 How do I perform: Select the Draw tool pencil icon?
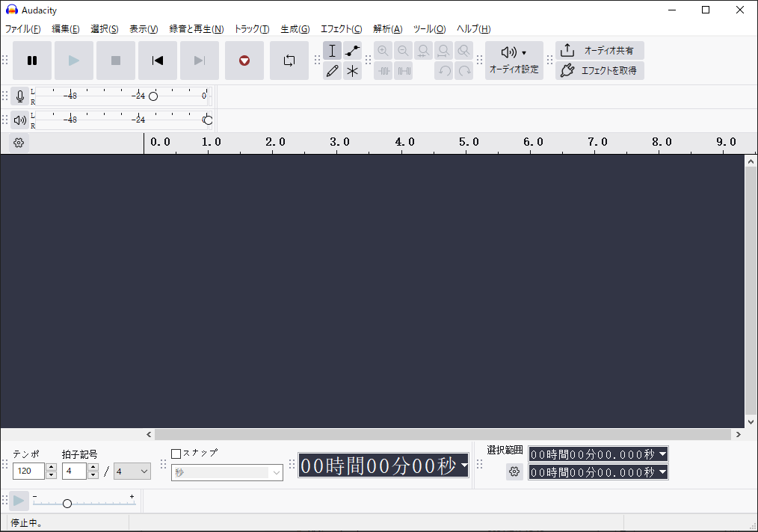pos(333,71)
